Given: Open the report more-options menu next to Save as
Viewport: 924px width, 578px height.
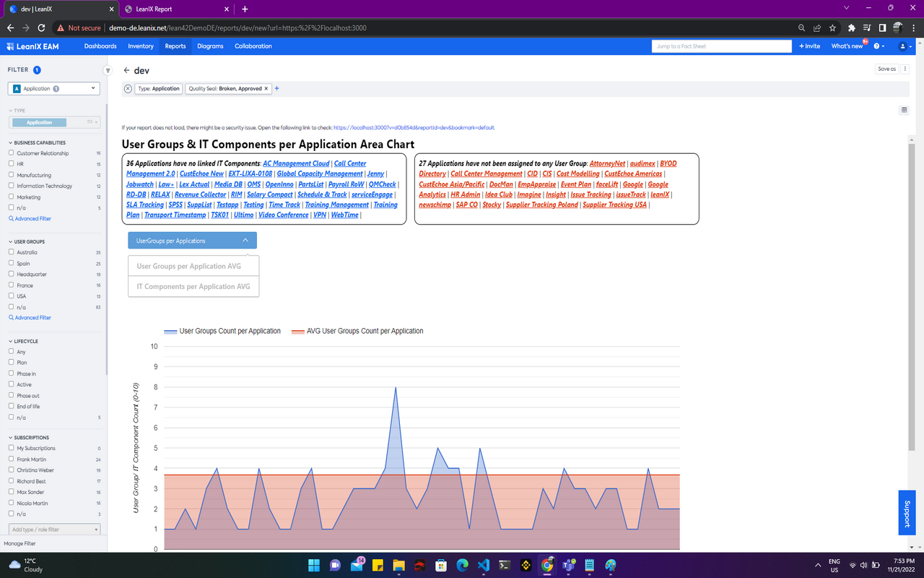Looking at the screenshot, I should click(905, 69).
